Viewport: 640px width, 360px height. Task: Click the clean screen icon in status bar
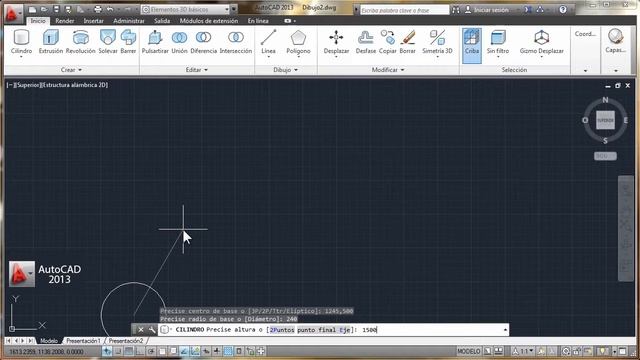(622, 351)
